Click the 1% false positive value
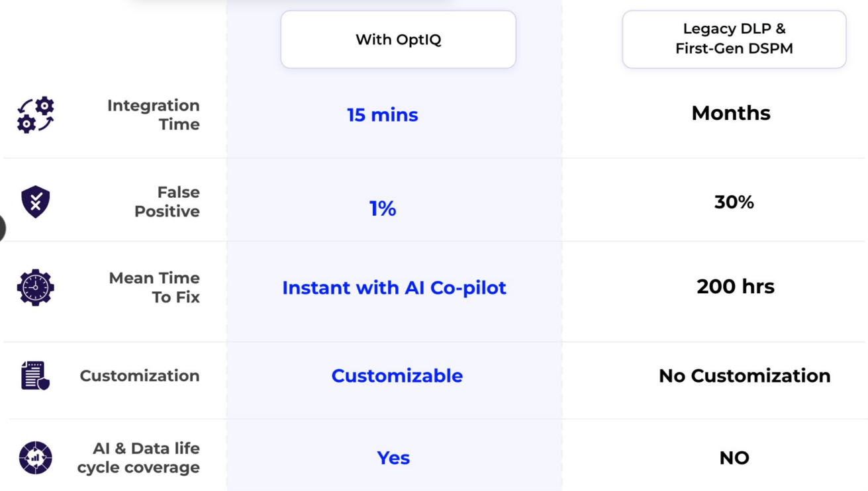868x491 pixels. 383,208
